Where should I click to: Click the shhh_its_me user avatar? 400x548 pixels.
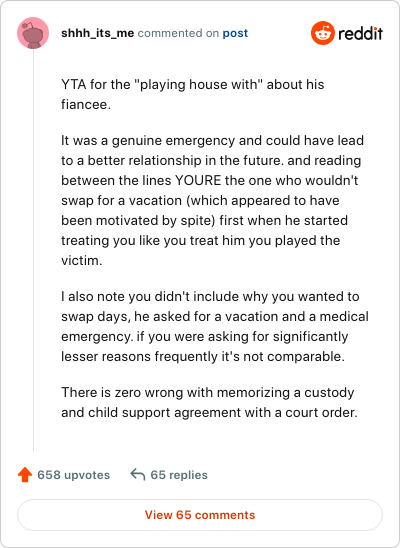[33, 33]
